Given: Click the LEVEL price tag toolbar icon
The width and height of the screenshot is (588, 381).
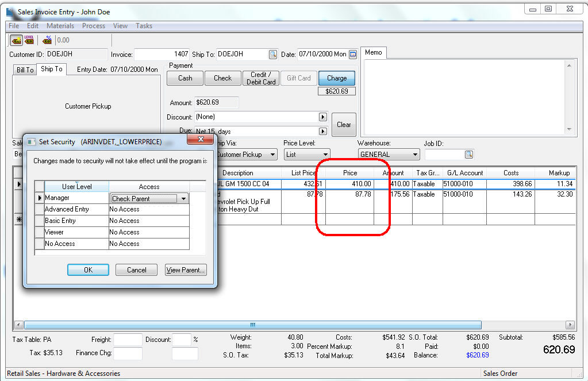Looking at the screenshot, I should (x=29, y=40).
